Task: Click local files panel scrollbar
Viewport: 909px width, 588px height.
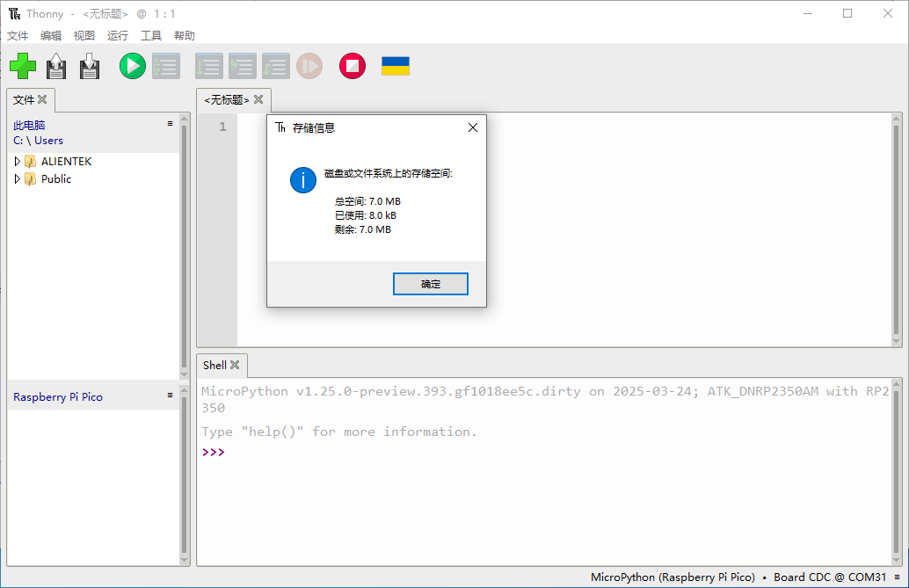Action: 185,246
